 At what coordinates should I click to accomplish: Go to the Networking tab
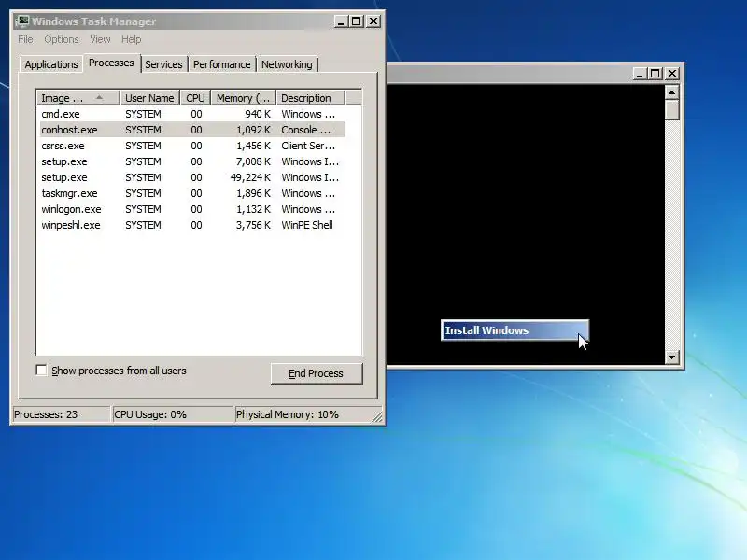(x=287, y=64)
